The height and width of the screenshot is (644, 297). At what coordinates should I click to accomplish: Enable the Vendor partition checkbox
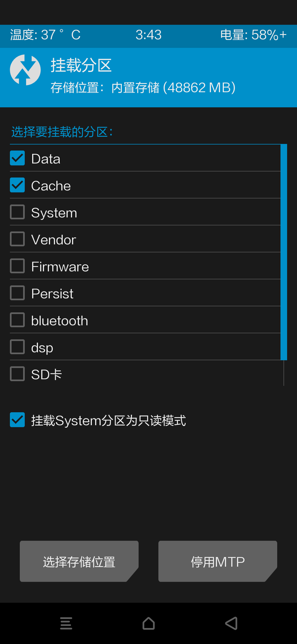[17, 239]
